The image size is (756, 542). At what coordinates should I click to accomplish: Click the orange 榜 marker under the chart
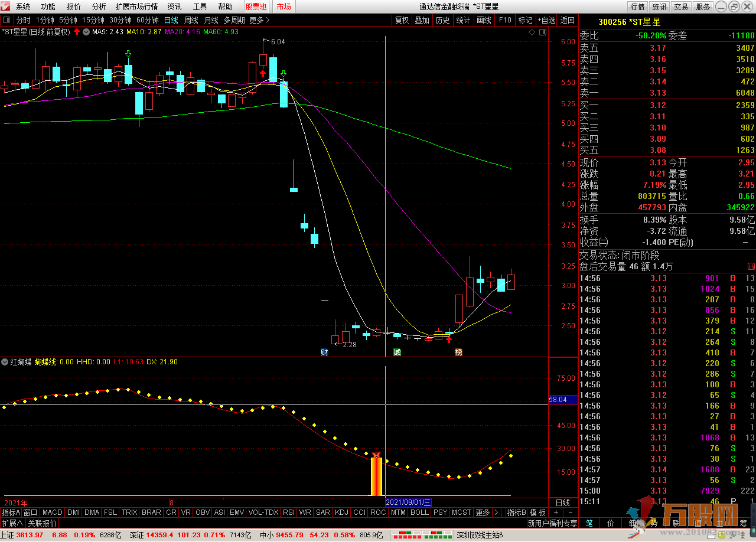click(459, 352)
